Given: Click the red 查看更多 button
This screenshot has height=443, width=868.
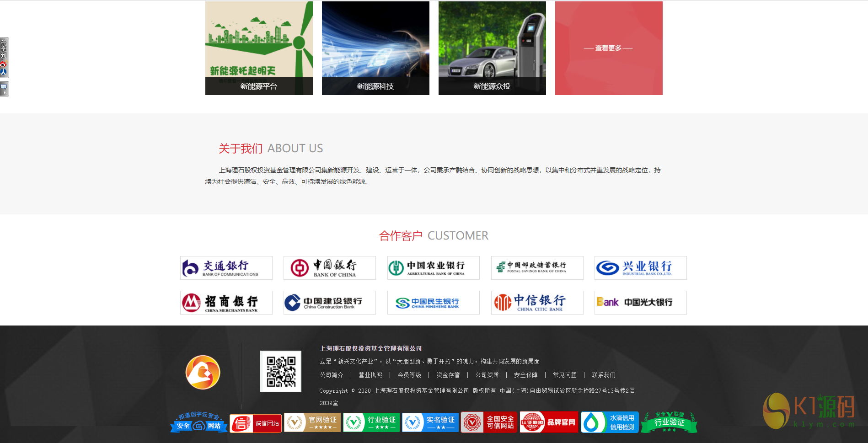Looking at the screenshot, I should pyautogui.click(x=609, y=48).
